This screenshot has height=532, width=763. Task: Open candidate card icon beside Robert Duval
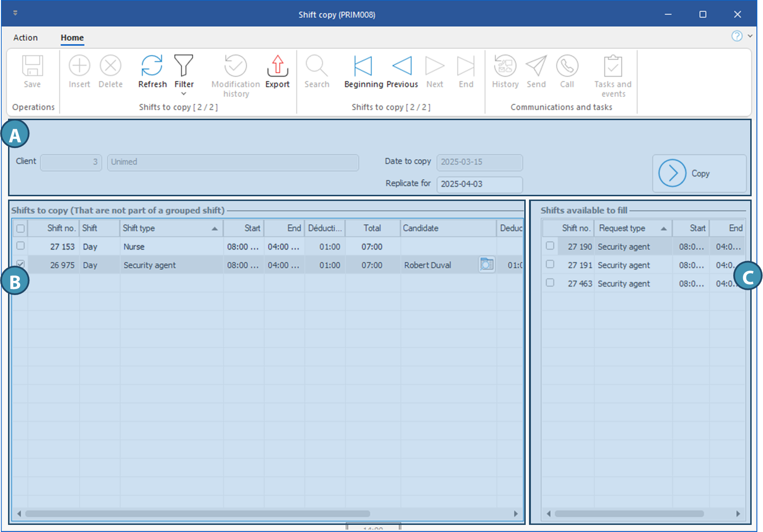[486, 265]
